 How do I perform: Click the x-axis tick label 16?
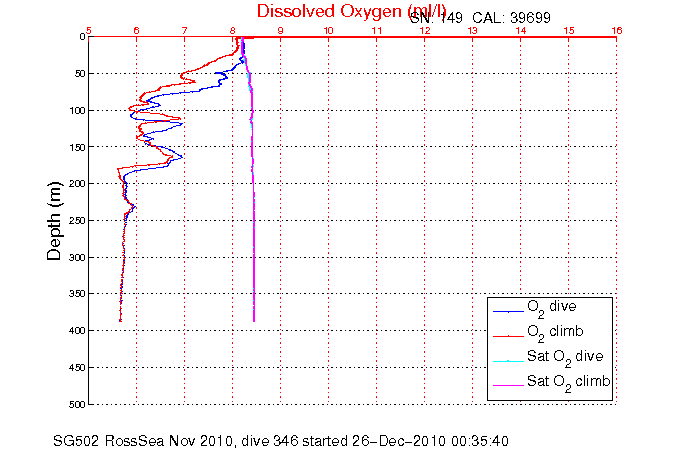click(x=617, y=30)
